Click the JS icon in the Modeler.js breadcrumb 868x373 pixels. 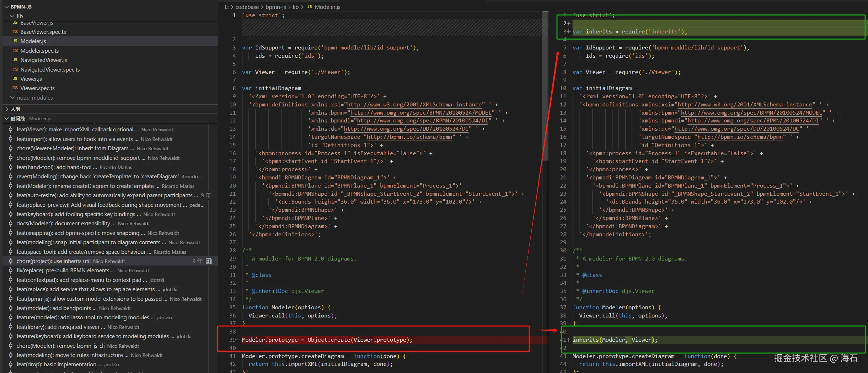point(310,7)
